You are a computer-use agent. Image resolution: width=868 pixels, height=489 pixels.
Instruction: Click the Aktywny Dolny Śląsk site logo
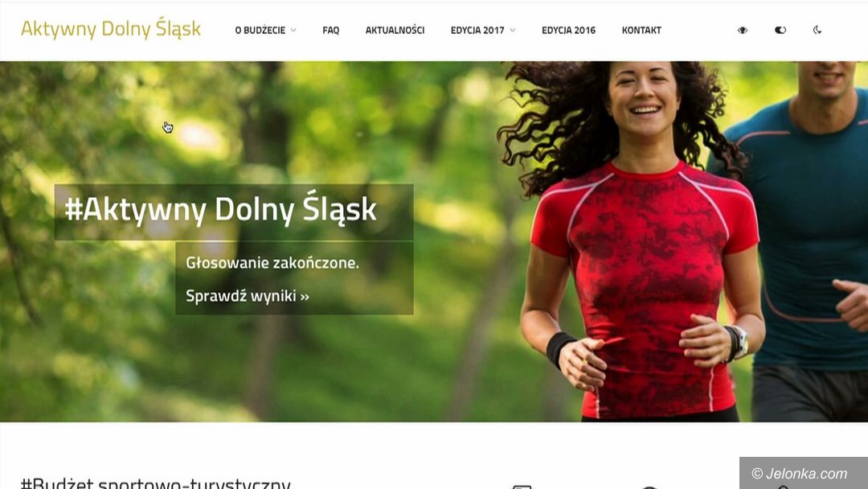tap(111, 29)
